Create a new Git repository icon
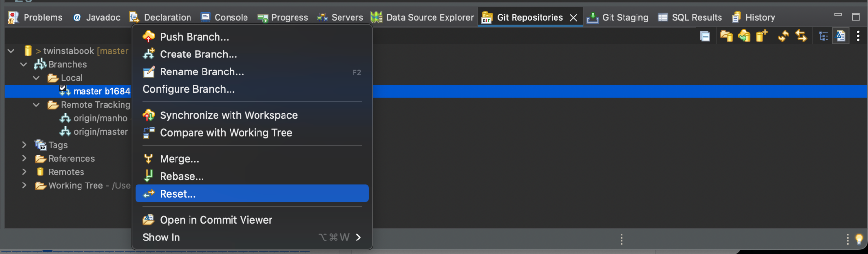 (761, 36)
